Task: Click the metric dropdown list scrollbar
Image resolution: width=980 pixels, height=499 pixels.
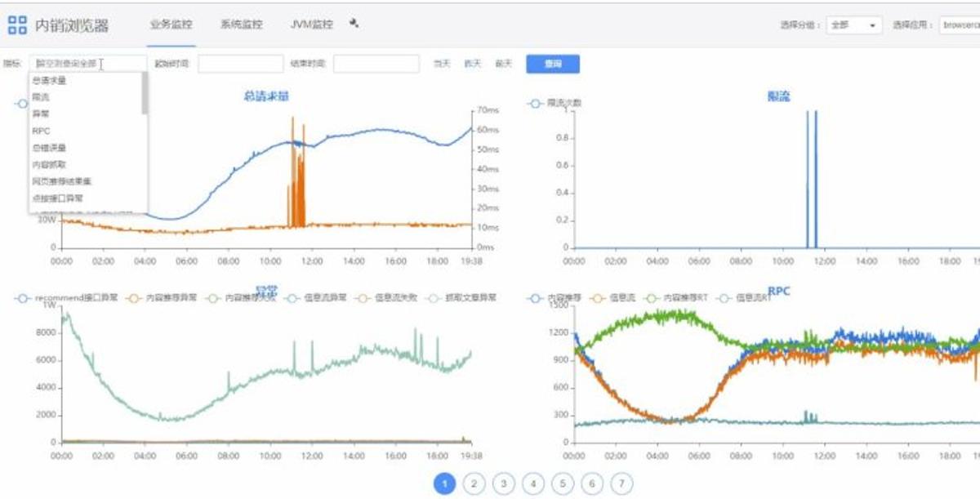Action: coord(145,93)
